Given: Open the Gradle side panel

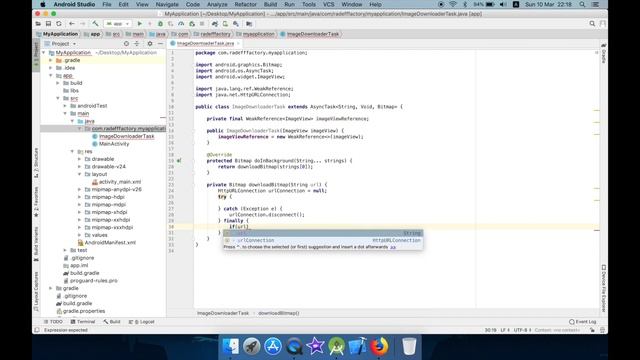Looking at the screenshot, I should pos(603,53).
